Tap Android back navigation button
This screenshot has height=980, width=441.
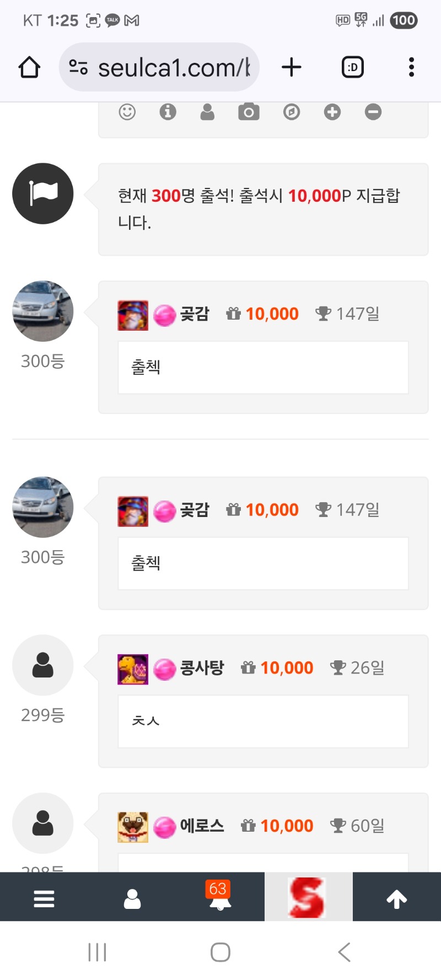(344, 952)
